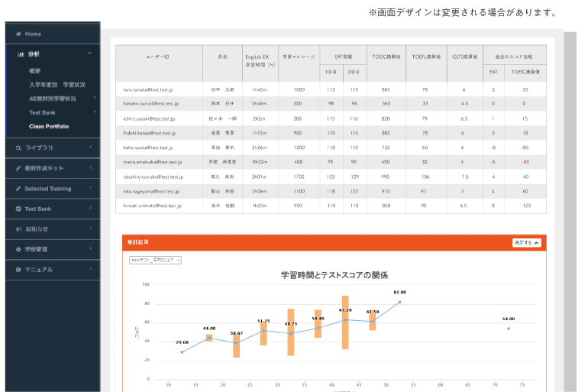This screenshot has width=588, height=392.
Task: Open 入学年度別 学習状況 page
Action: point(57,85)
